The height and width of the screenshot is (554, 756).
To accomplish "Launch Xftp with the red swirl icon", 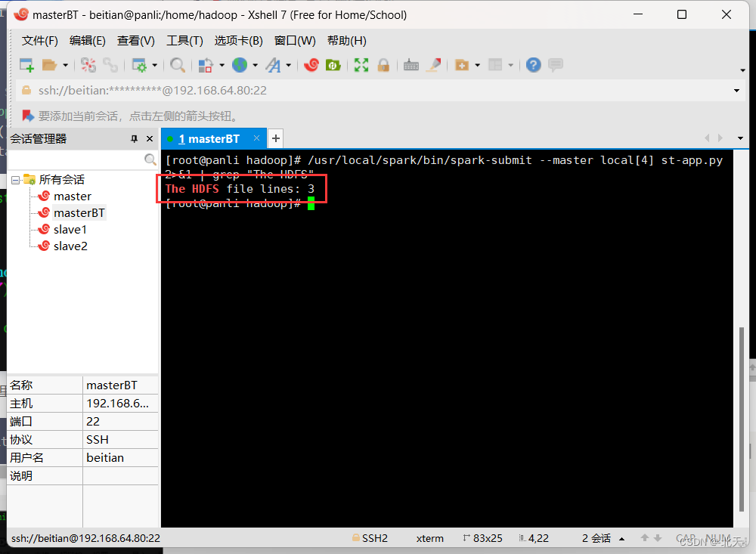I will coord(311,64).
